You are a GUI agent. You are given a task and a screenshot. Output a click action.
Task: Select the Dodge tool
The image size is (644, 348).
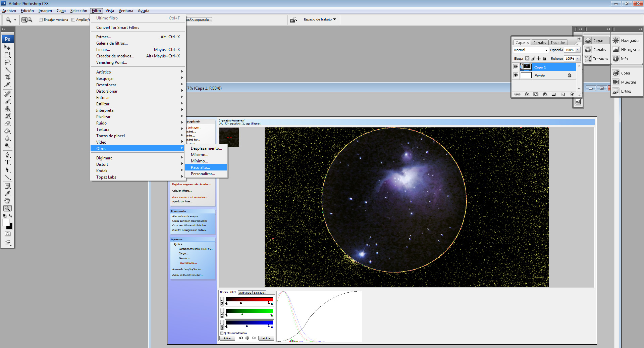tap(7, 145)
